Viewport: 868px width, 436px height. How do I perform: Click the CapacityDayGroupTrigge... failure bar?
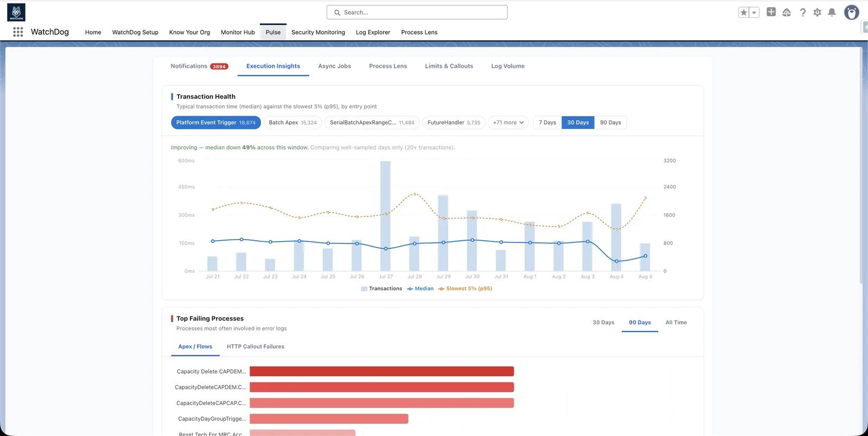pos(329,419)
